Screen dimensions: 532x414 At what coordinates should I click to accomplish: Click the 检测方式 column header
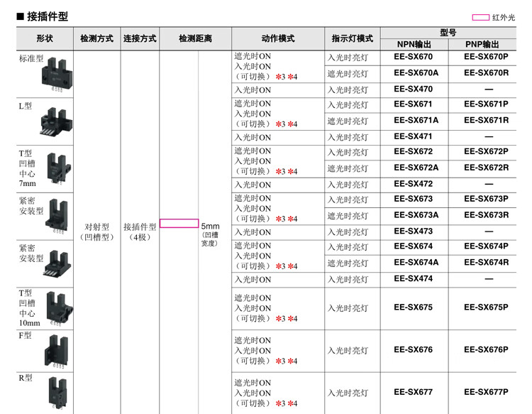[x=96, y=38]
